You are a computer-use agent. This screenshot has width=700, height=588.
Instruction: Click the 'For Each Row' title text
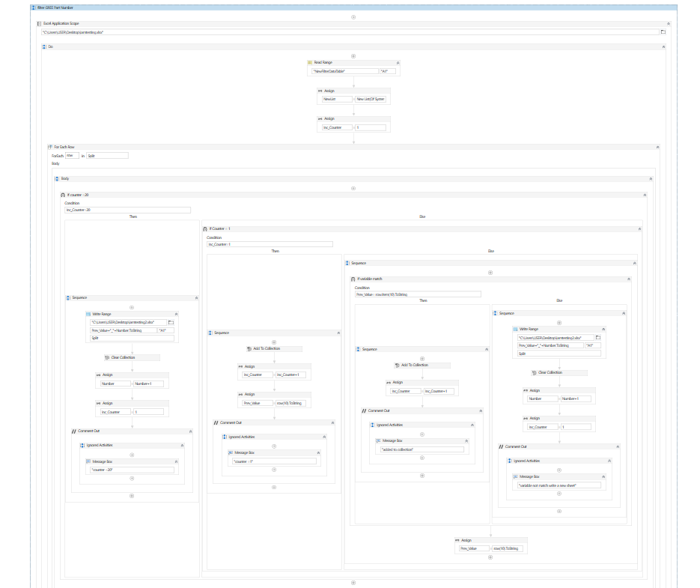tap(64, 147)
